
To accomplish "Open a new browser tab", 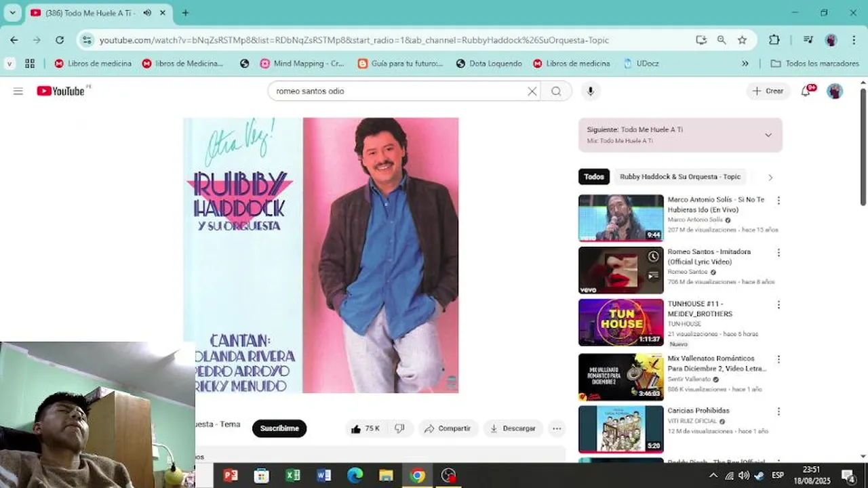I will pyautogui.click(x=185, y=13).
